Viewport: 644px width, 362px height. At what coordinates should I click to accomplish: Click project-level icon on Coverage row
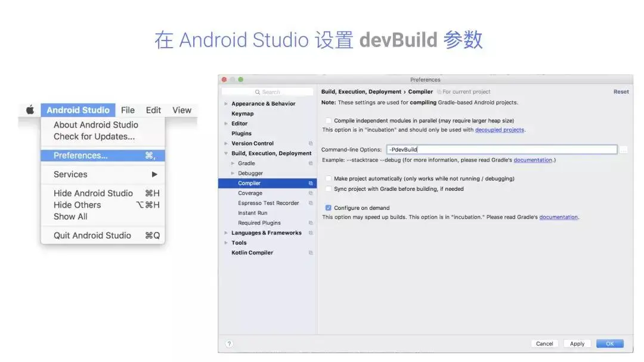pos(311,193)
